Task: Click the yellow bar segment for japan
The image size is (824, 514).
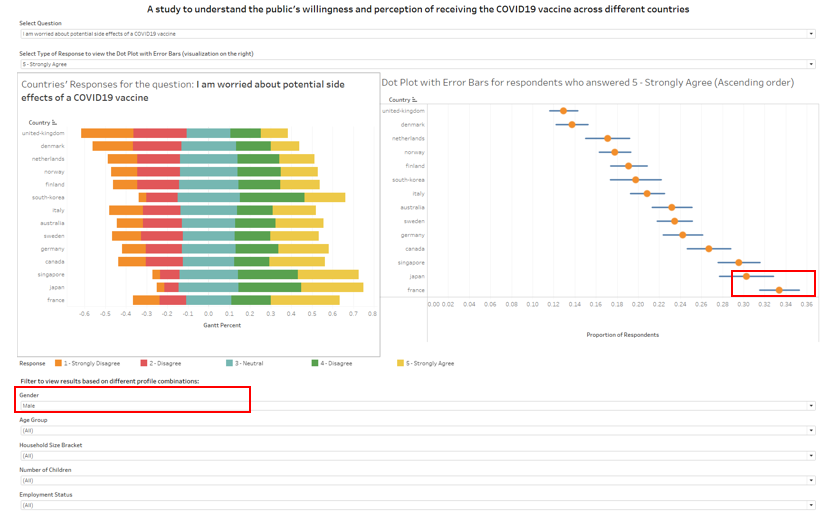Action: pos(332,287)
